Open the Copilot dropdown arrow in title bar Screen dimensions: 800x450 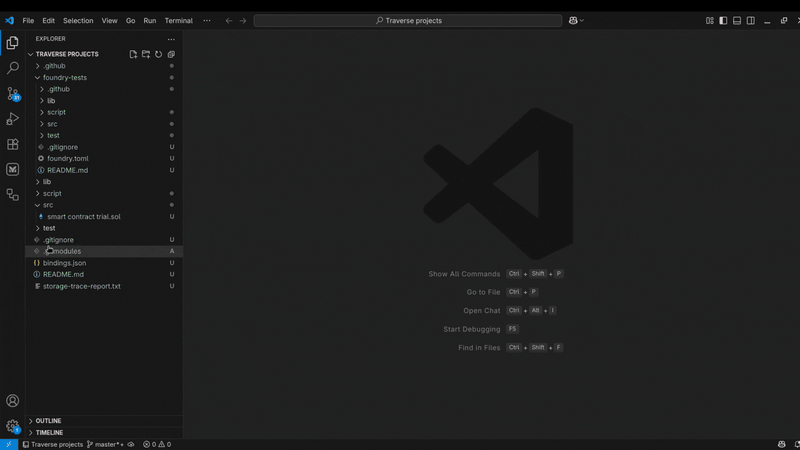coord(582,20)
